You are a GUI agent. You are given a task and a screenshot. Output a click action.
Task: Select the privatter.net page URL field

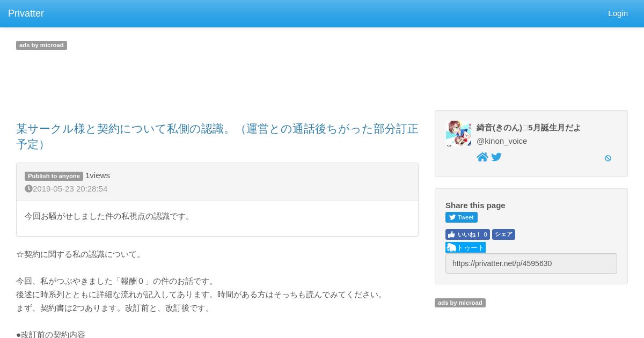tap(531, 263)
